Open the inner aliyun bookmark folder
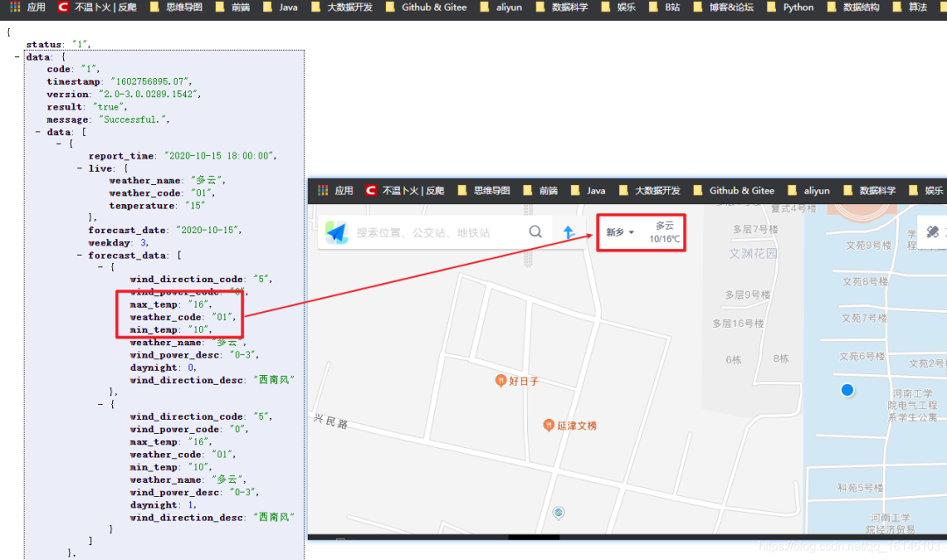947x560 pixels. click(x=809, y=191)
